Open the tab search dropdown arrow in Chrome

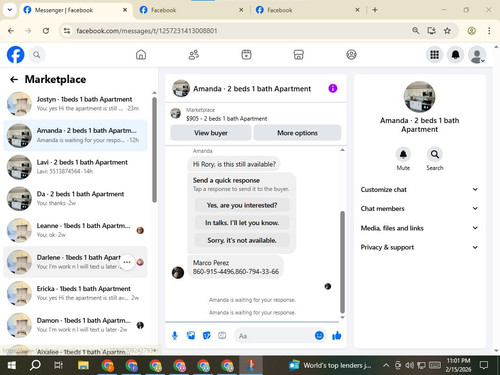click(x=10, y=10)
